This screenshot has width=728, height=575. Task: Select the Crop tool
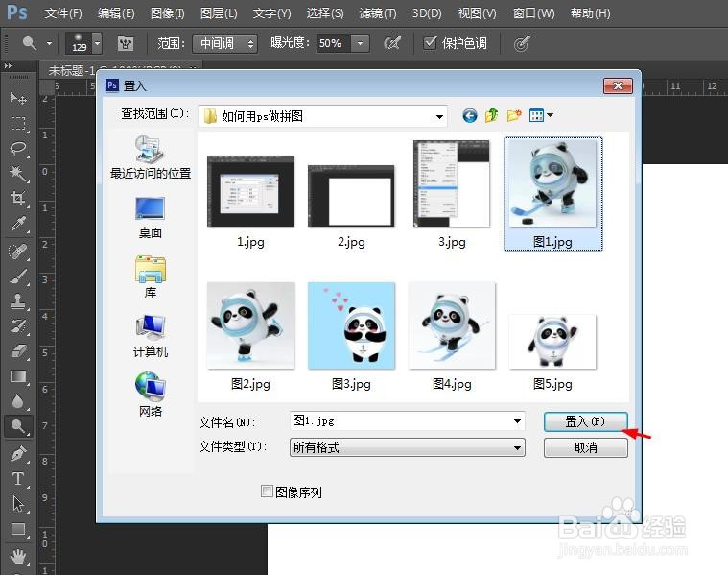18,199
